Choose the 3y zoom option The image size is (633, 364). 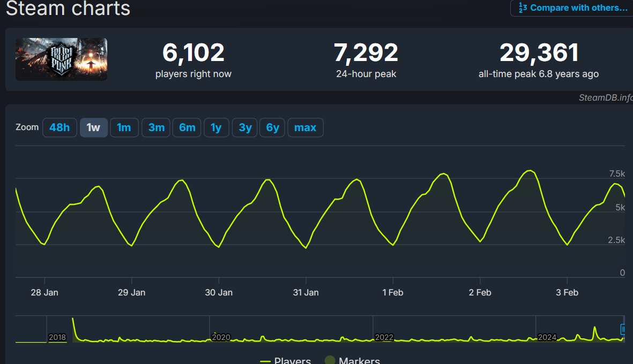244,127
